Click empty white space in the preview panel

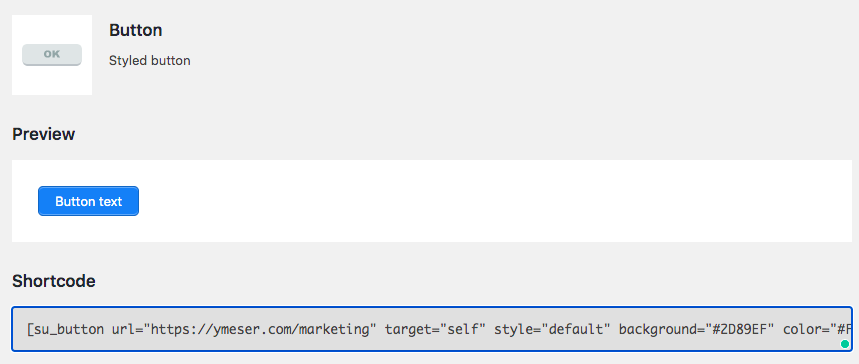(493, 201)
